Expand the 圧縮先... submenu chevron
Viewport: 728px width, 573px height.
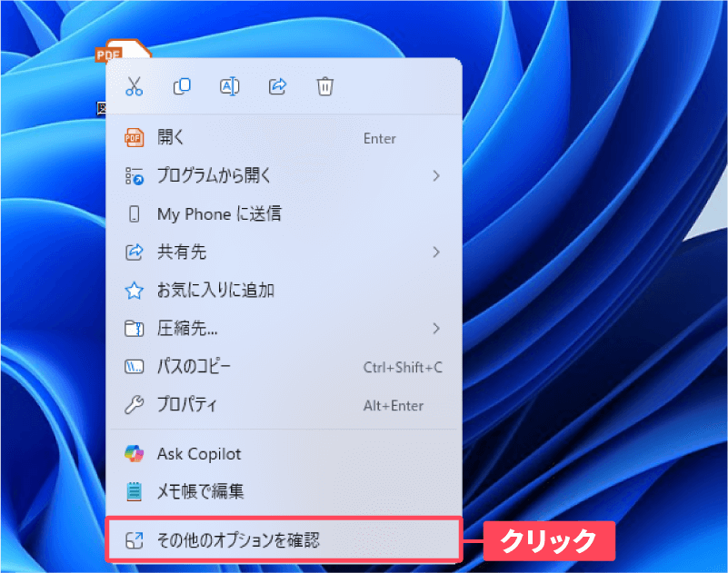pos(436,328)
